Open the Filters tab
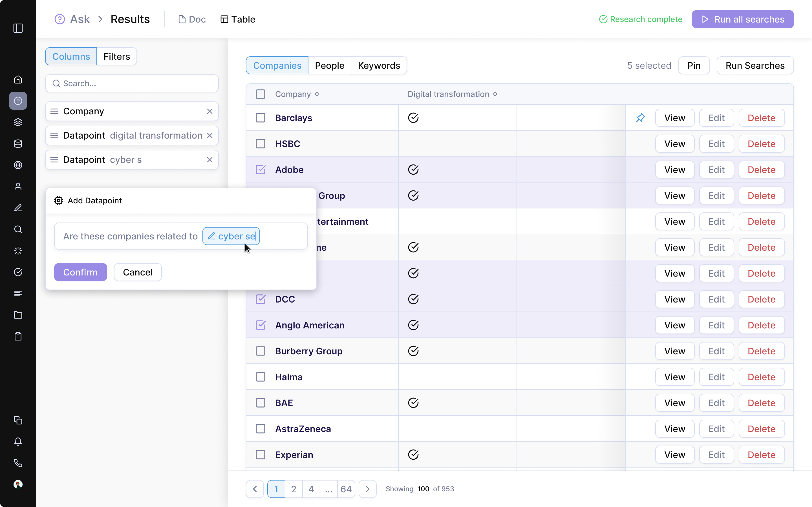812x507 pixels. coord(116,56)
